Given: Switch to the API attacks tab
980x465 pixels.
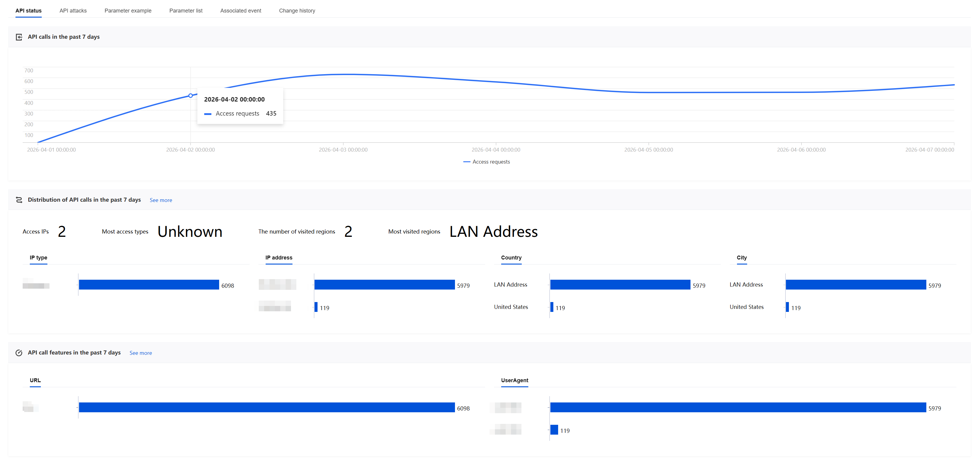Looking at the screenshot, I should click(x=73, y=11).
